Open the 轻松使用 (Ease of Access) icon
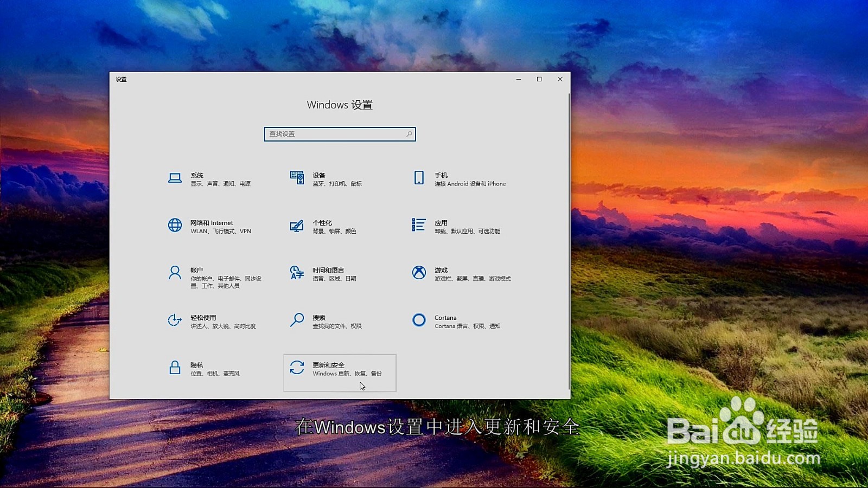Screen dimensions: 868x488 coord(175,320)
